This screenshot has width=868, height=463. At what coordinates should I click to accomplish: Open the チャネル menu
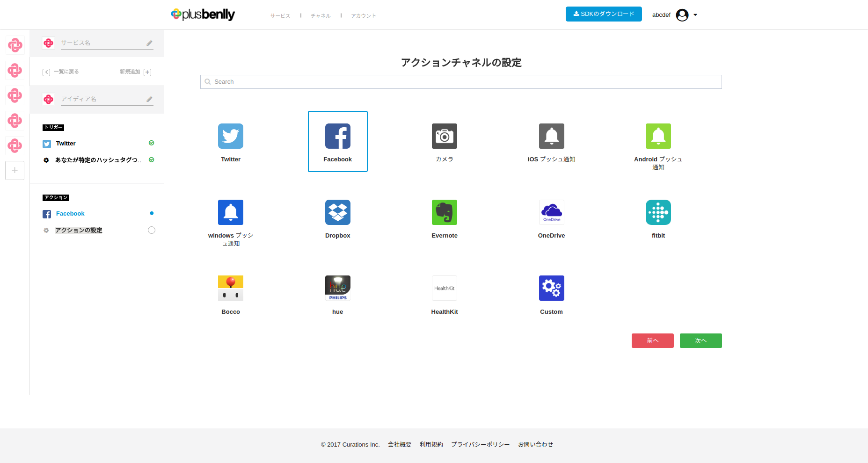pos(321,16)
